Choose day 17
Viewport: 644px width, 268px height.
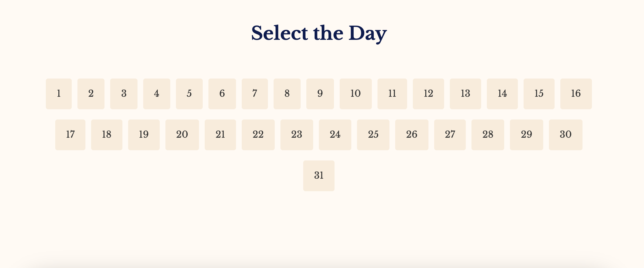(x=70, y=135)
